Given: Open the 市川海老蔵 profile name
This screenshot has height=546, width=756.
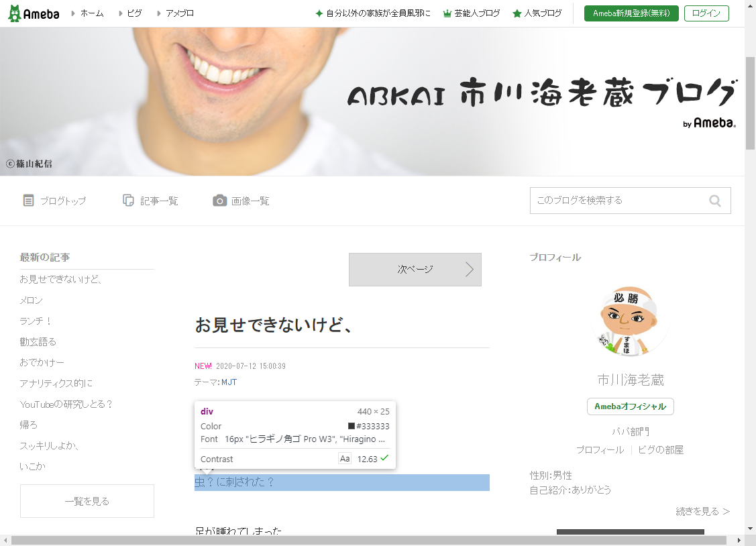Looking at the screenshot, I should click(x=631, y=380).
